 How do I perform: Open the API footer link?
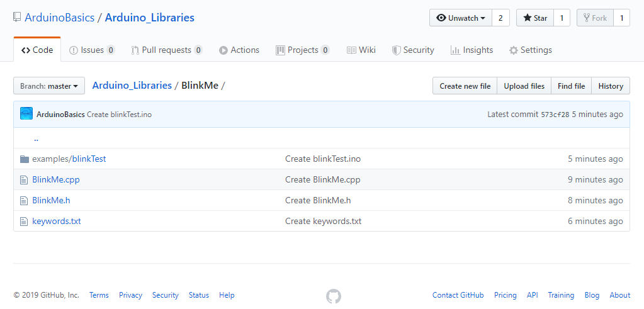click(533, 295)
